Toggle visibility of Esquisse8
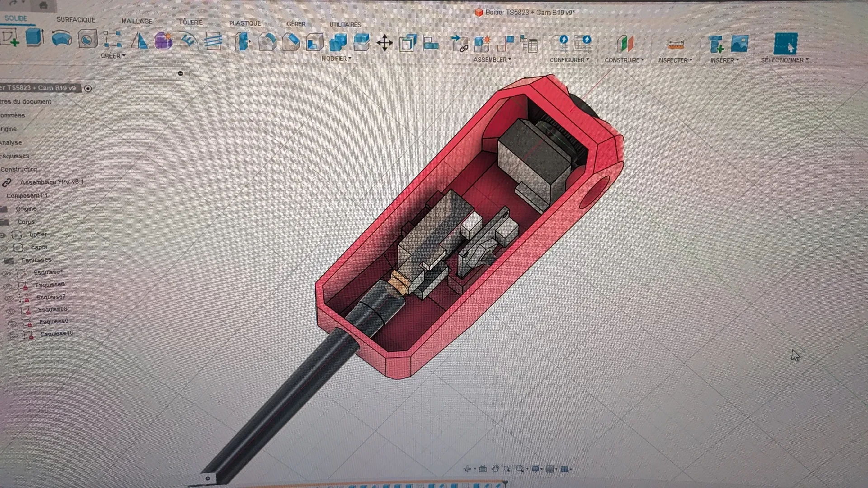Viewport: 868px width, 488px height. tap(10, 310)
